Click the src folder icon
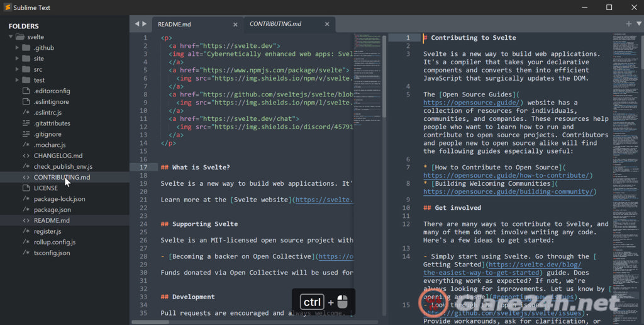Screen dimensions: 644x325 click(x=26, y=69)
